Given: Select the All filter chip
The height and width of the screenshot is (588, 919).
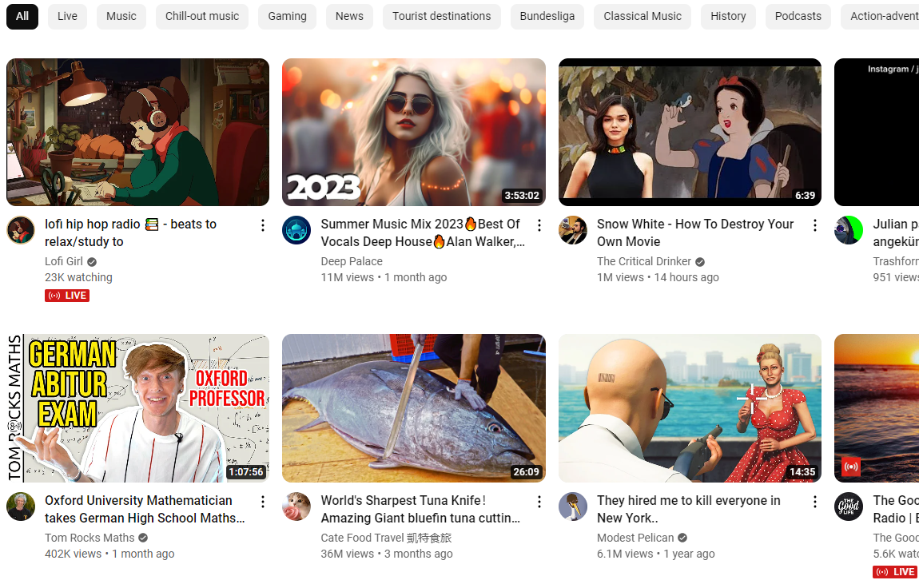Looking at the screenshot, I should [x=22, y=17].
